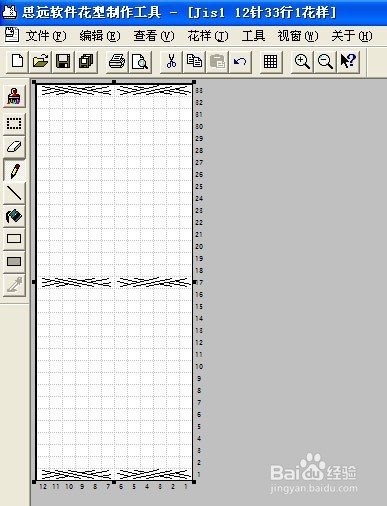
Task: Open the 工具 menu
Action: click(253, 36)
